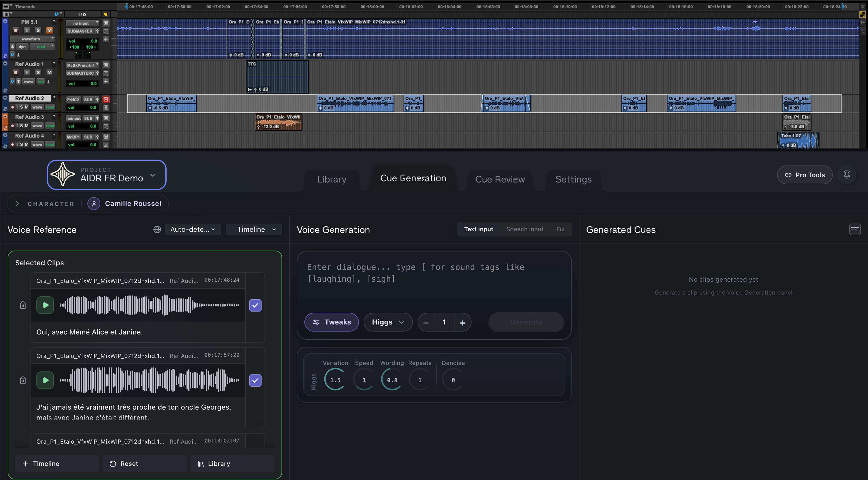Image resolution: width=868 pixels, height=480 pixels.
Task: Open the Generated Cues list filter icon
Action: 855,229
